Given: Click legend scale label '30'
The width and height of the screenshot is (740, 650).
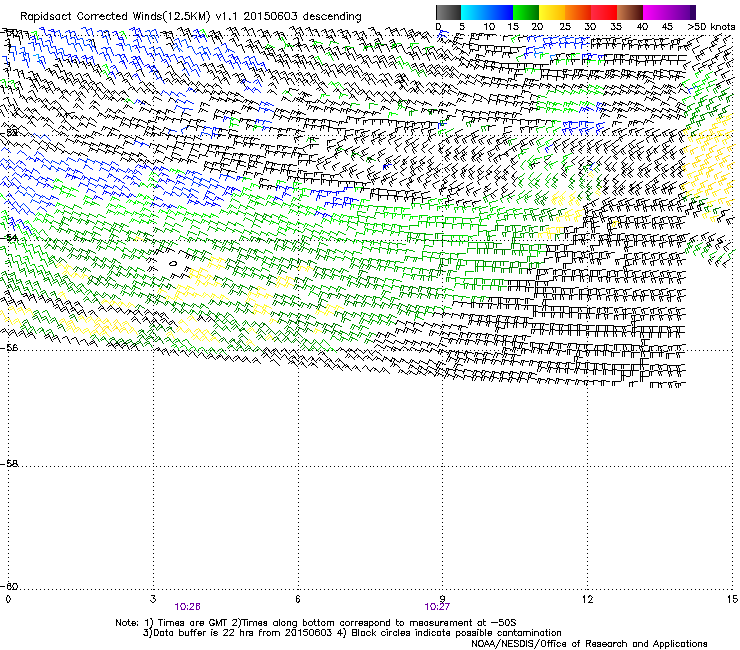Looking at the screenshot, I should 590,27.
